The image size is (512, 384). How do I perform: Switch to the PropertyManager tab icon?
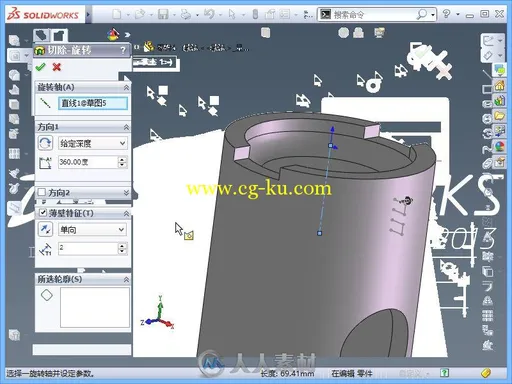coord(59,35)
